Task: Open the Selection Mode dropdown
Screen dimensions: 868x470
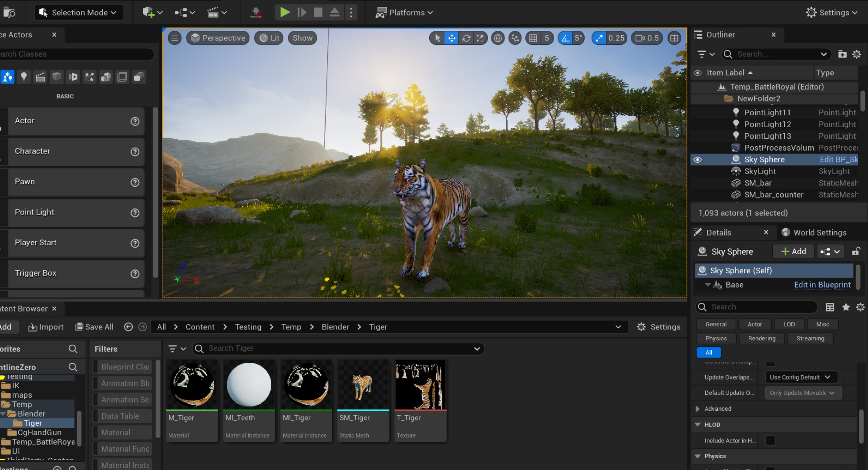Action: (79, 13)
